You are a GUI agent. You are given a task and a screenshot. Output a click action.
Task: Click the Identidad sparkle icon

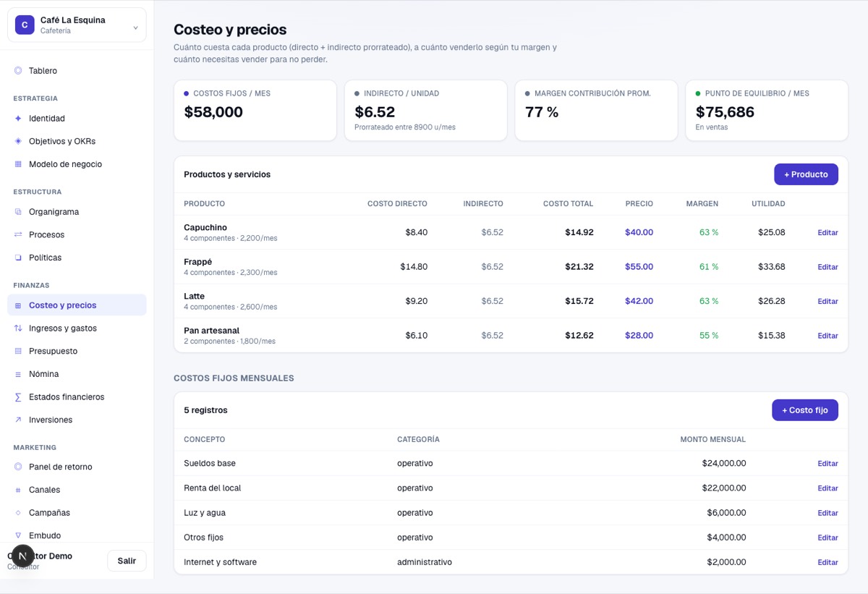click(18, 119)
